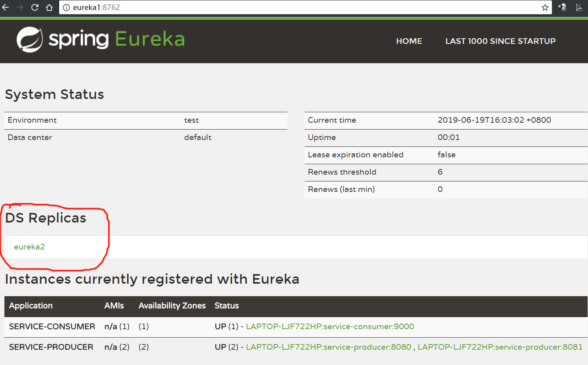Reload the page with the refresh icon

pyautogui.click(x=35, y=7)
